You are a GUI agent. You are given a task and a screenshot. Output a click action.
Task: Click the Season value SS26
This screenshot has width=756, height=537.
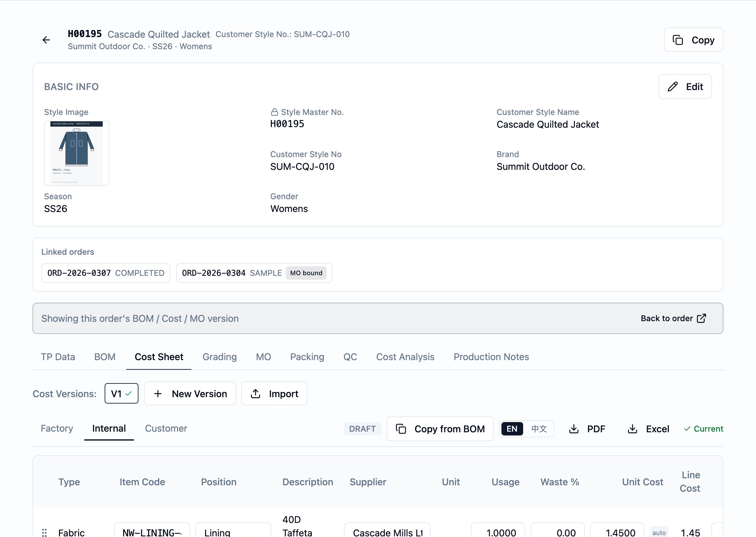point(56,209)
